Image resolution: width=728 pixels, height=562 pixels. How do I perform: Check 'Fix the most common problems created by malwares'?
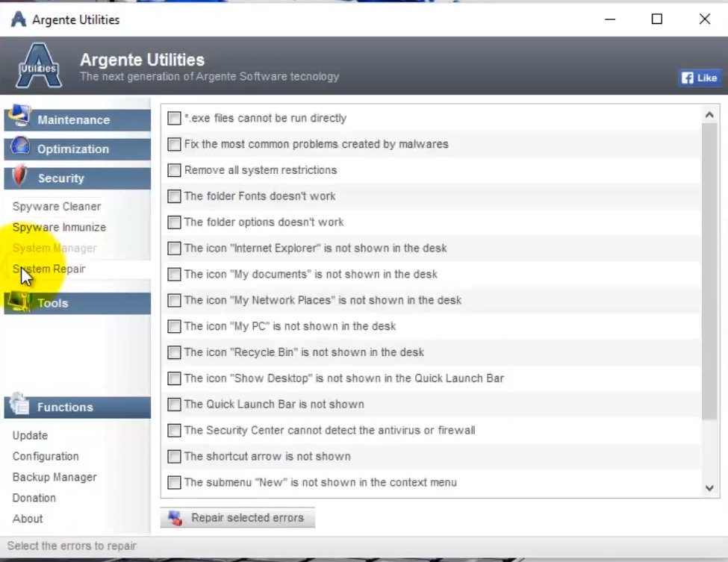coord(174,144)
